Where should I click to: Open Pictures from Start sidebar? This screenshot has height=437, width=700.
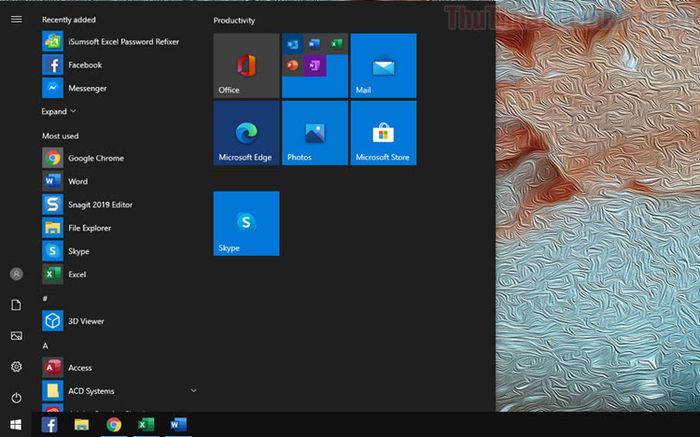click(16, 336)
